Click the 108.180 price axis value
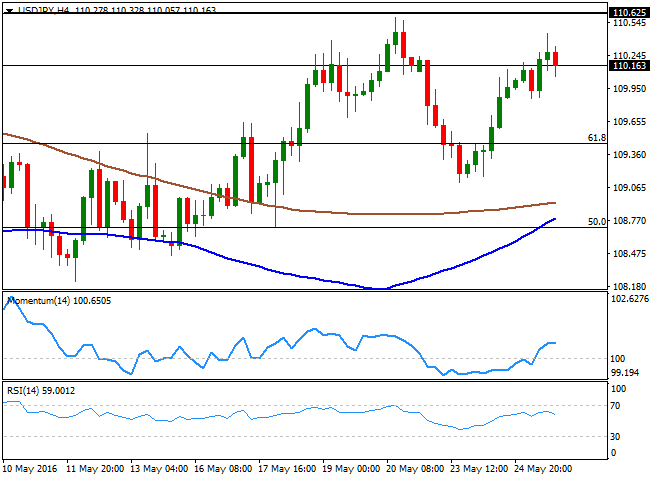 click(629, 286)
